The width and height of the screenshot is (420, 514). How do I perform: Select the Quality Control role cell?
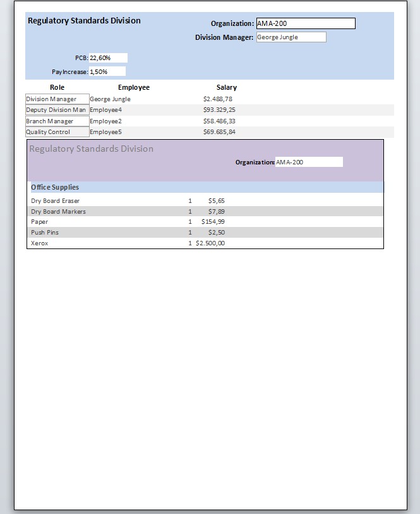click(57, 132)
